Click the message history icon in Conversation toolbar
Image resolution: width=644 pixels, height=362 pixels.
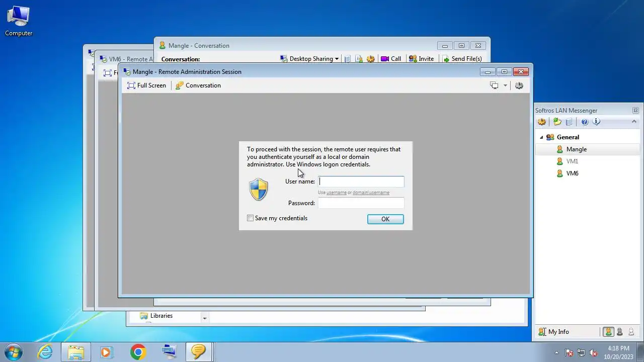tap(347, 59)
